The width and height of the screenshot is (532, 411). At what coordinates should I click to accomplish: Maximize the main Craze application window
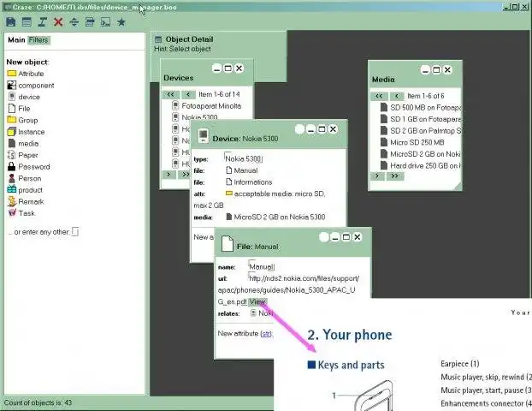pyautogui.click(x=516, y=7)
